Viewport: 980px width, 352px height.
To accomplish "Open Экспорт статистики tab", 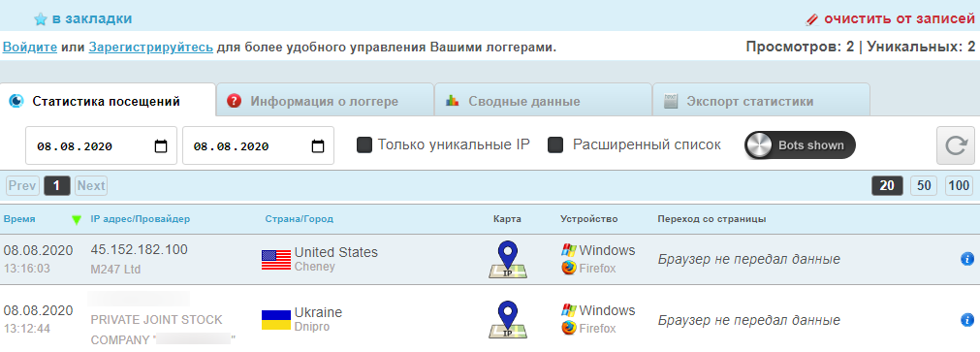I will 761,100.
